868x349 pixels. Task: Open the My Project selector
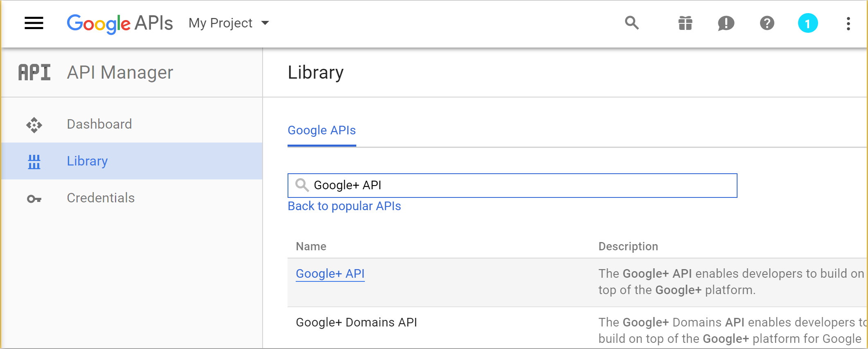click(x=229, y=23)
